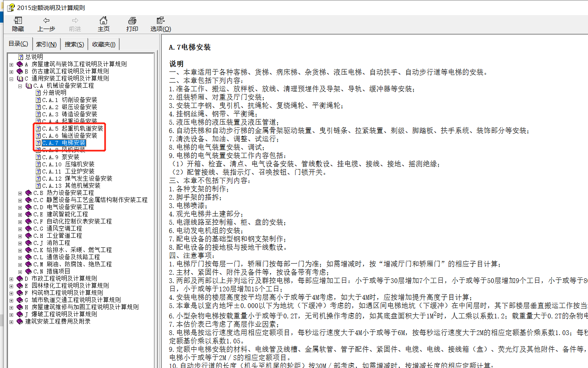The height and width of the screenshot is (368, 588).
Task: Click the book icon for A 房屋建筑与装饰工程
Action: [20, 64]
